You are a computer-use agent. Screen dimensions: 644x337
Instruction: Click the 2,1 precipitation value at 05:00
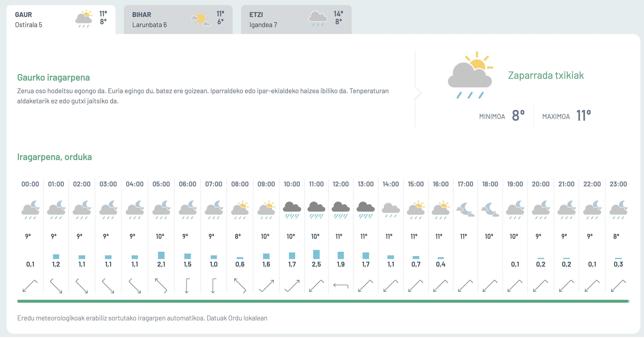[161, 264]
